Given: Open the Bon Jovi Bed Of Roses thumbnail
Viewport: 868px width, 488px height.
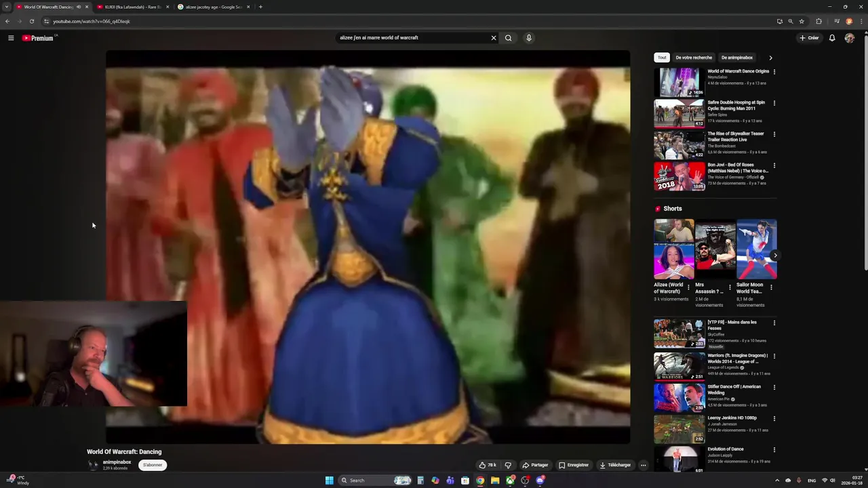Looking at the screenshot, I should pyautogui.click(x=679, y=176).
